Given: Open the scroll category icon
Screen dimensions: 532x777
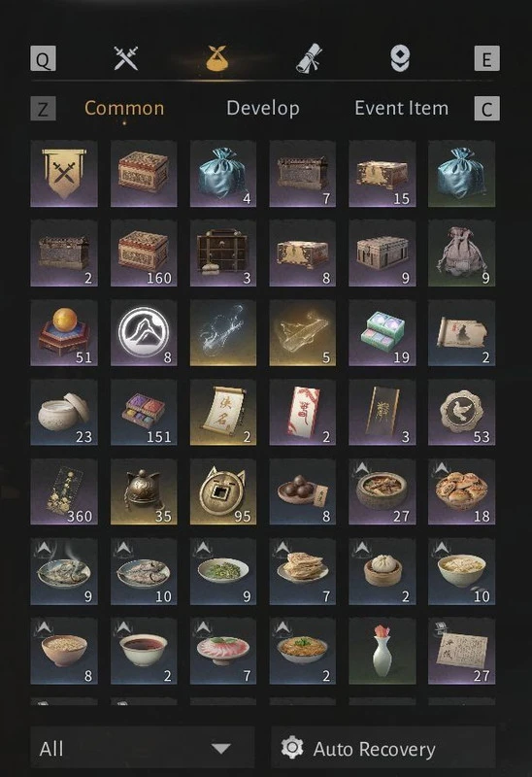Looking at the screenshot, I should pos(309,58).
